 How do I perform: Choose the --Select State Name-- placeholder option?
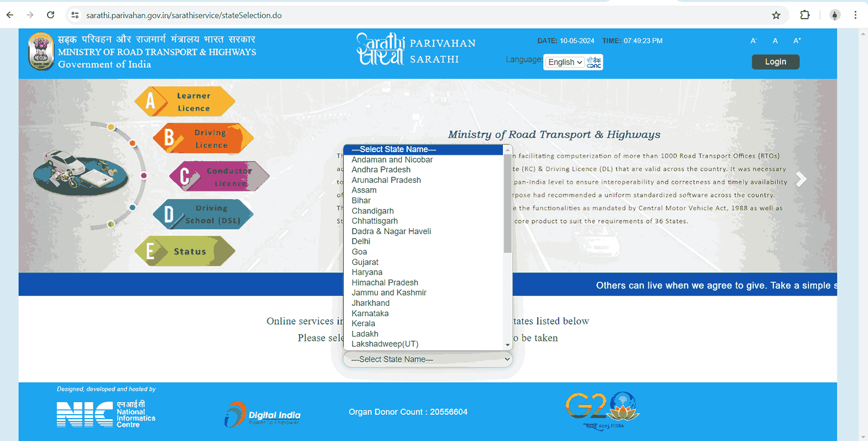click(x=423, y=149)
